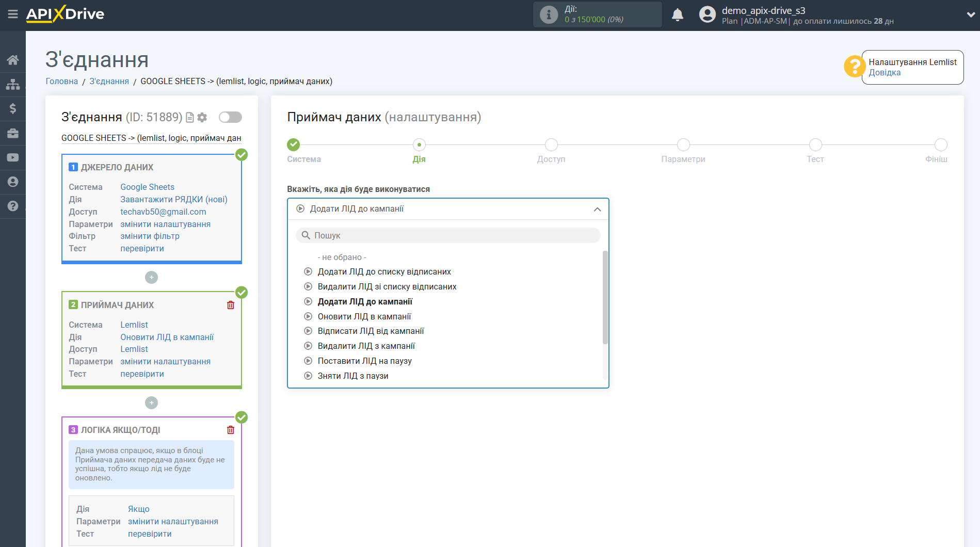The image size is (980, 547).
Task: Click the actions info icon
Action: 549,14
